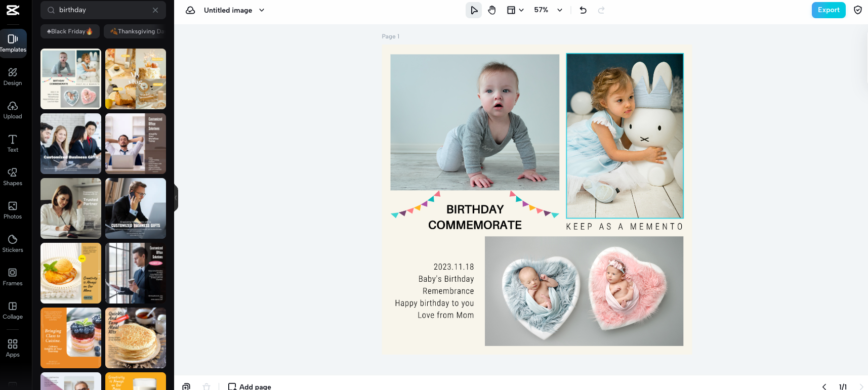Open the shield privacy icon
This screenshot has width=868, height=390.
pos(858,10)
